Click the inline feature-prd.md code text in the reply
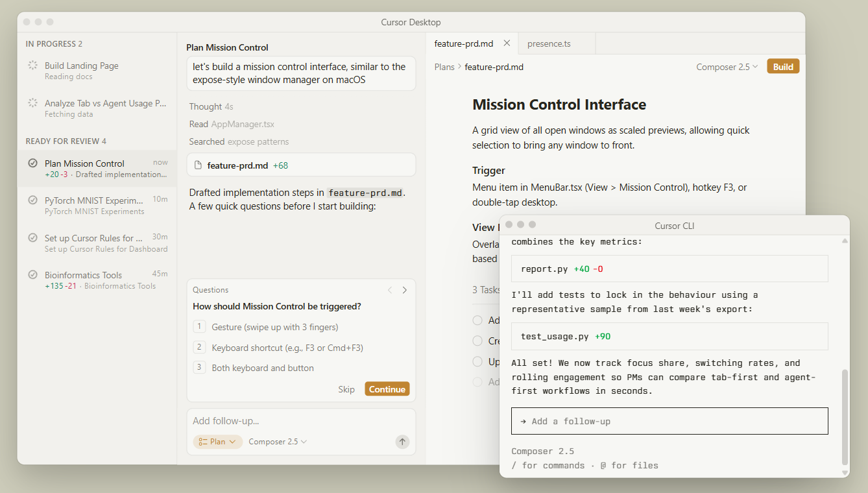This screenshot has height=493, width=868. pyautogui.click(x=365, y=193)
